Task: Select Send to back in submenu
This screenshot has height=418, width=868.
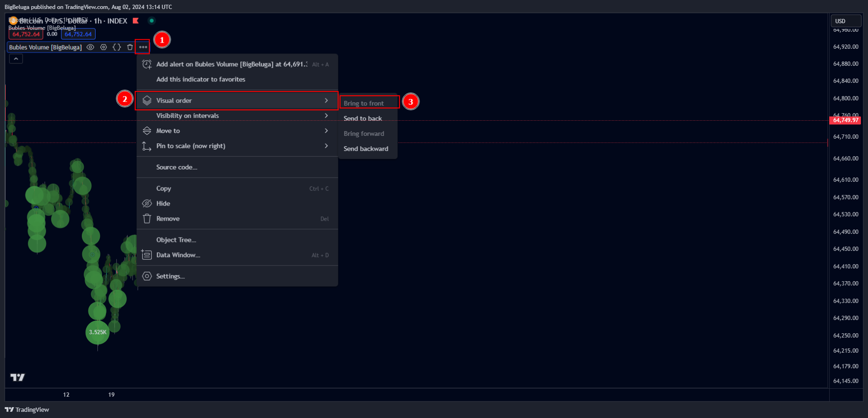Action: pos(363,118)
